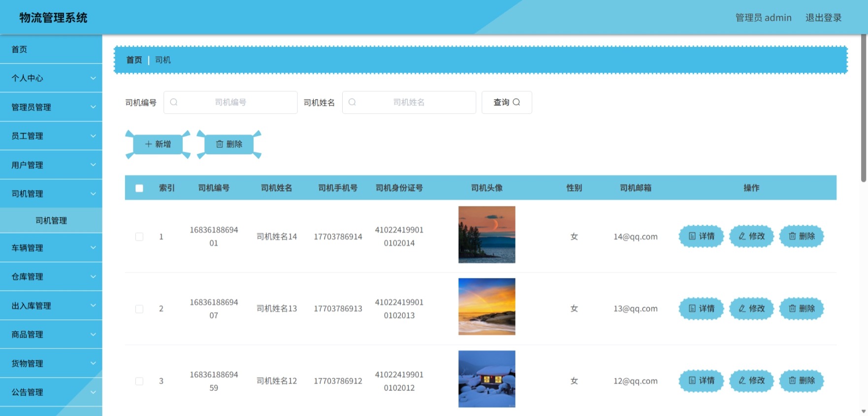Image resolution: width=868 pixels, height=416 pixels.
Task: Expand the 管理员管理 menu chevron
Action: coord(93,107)
